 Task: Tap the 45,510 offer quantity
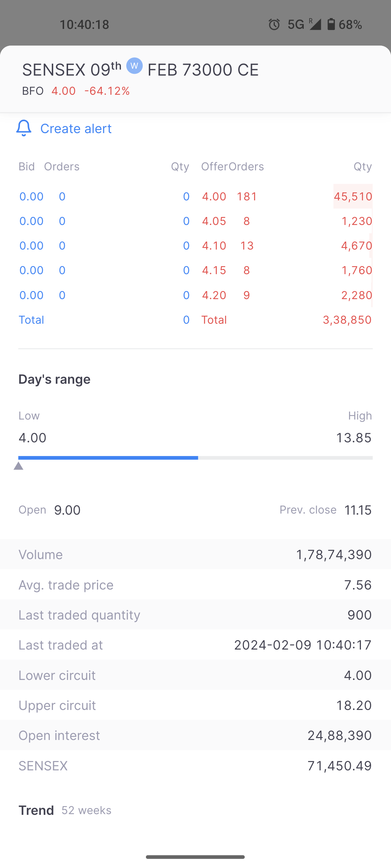pos(353,196)
